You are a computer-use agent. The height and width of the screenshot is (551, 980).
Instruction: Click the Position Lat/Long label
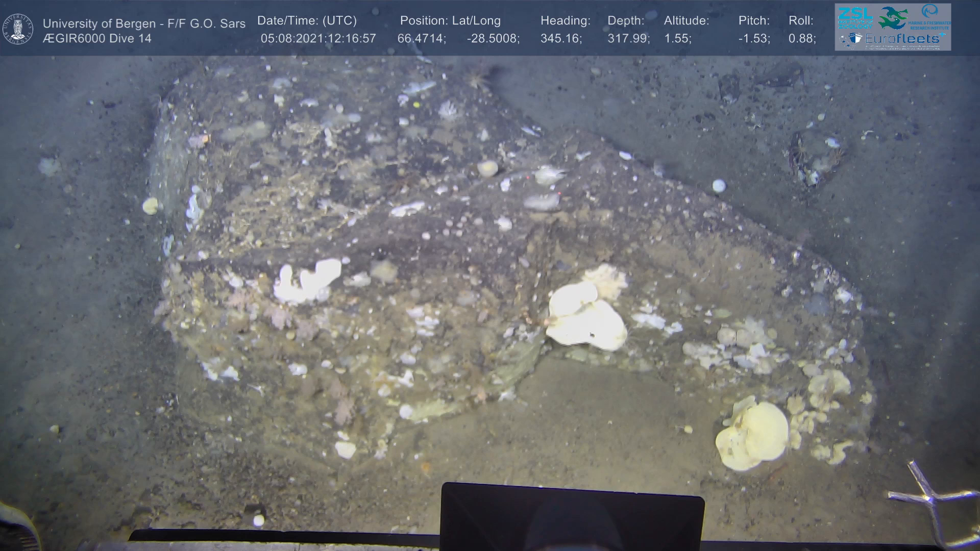[x=450, y=21]
